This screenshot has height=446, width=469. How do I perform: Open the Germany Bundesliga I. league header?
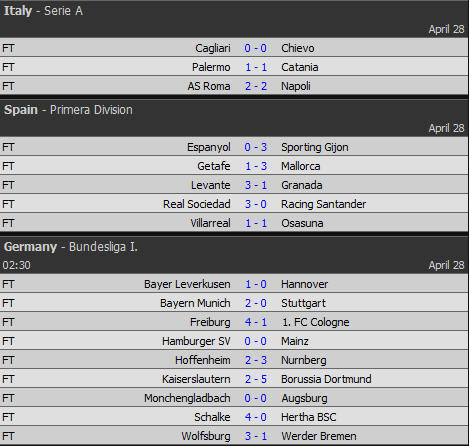click(71, 247)
